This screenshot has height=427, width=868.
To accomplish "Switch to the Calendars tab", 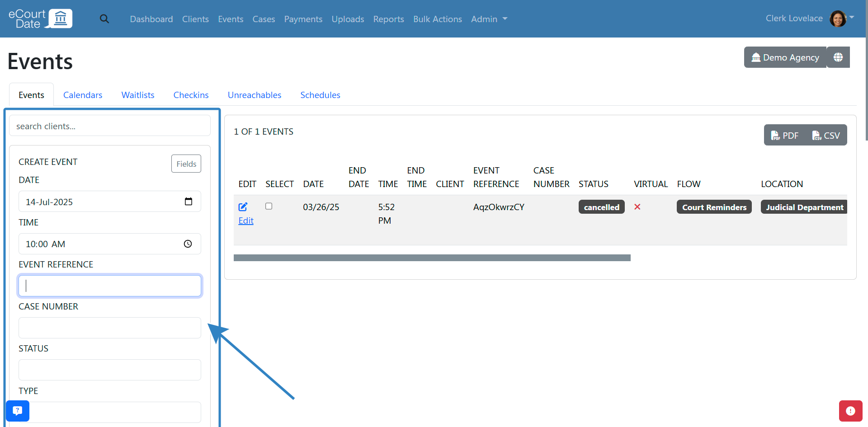I will (83, 95).
